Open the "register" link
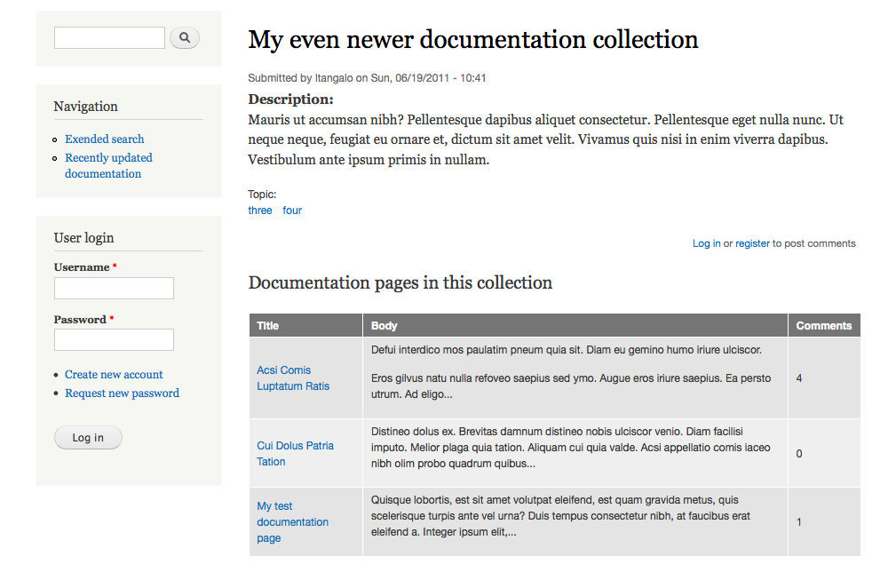The height and width of the screenshot is (588, 896). pyautogui.click(x=751, y=242)
